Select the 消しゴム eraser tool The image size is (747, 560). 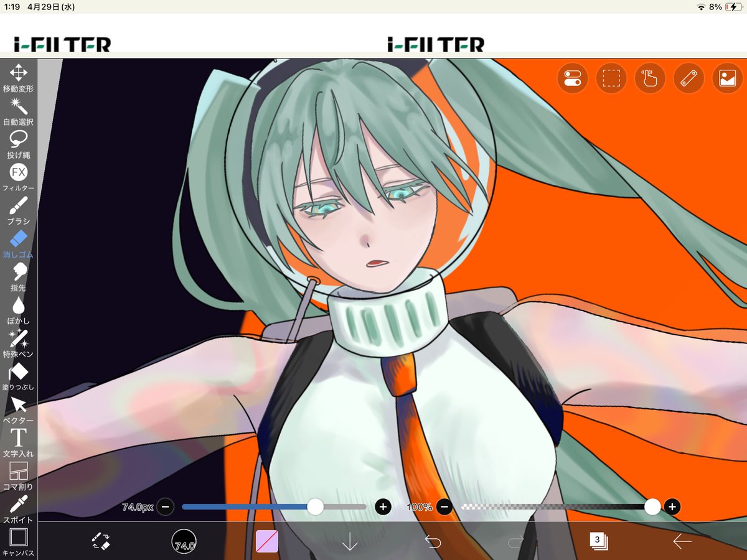pos(19,244)
